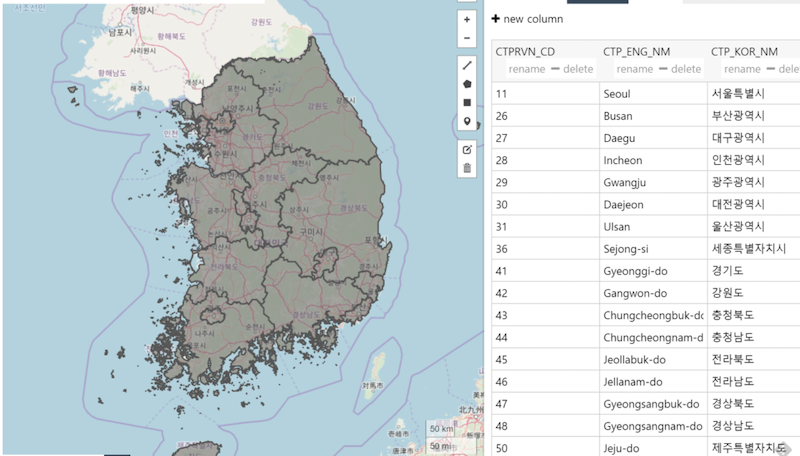Rename the CTP_KOR_NM column
Viewport: 800px width, 456px height.
pyautogui.click(x=742, y=69)
